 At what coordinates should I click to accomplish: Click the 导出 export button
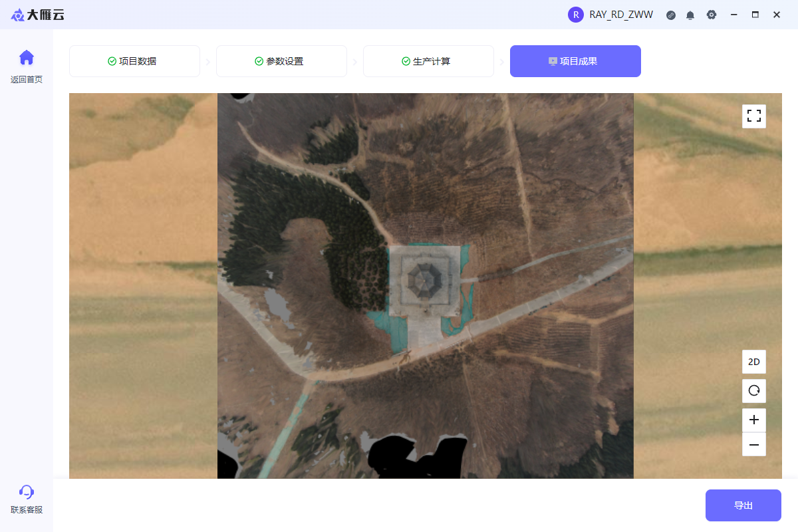pos(743,505)
